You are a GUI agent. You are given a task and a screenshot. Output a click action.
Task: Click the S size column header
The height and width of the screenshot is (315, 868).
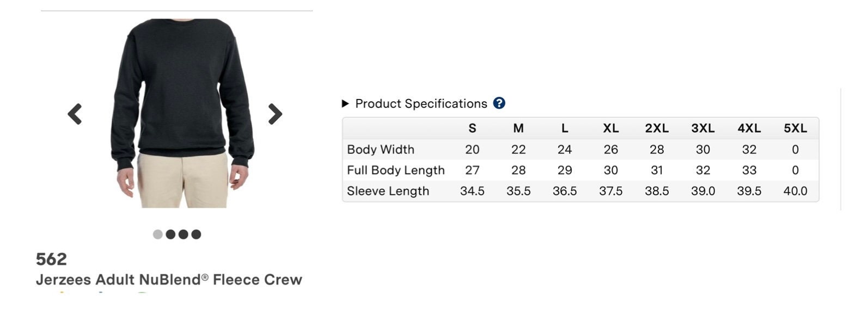click(472, 128)
